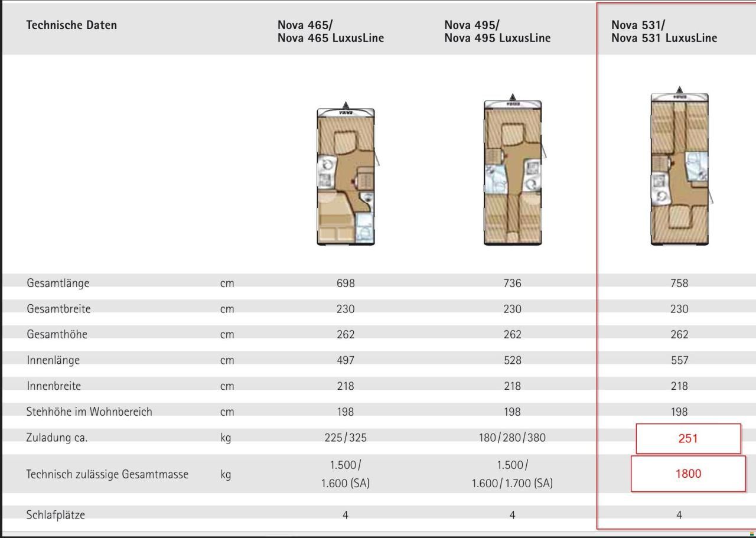The height and width of the screenshot is (538, 756).
Task: Click the Innenlänge value 528
Action: [x=512, y=360]
